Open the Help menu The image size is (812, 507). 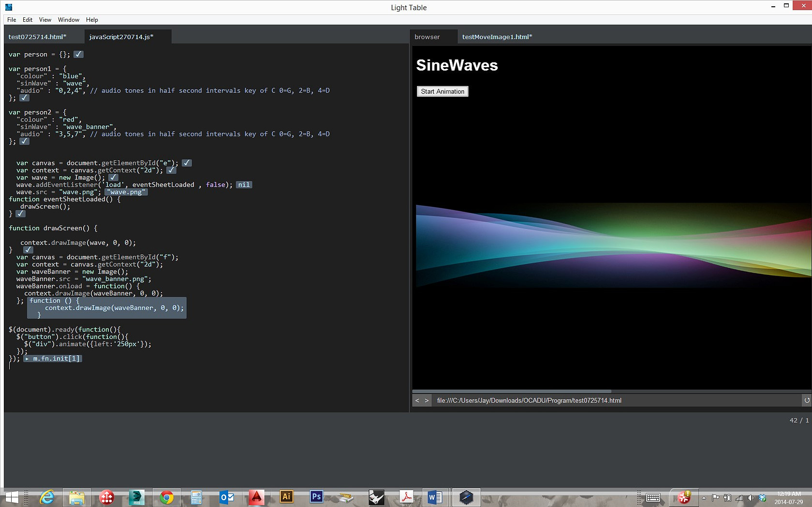click(92, 20)
